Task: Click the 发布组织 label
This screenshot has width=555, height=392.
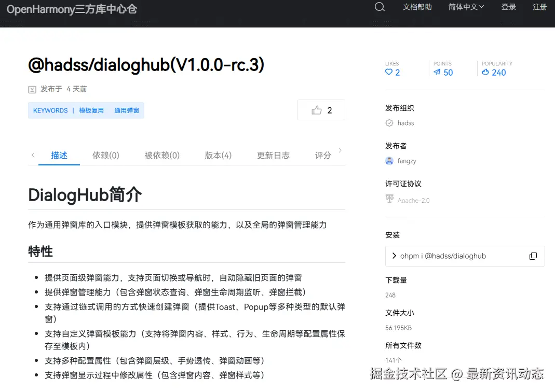Action: (x=400, y=108)
